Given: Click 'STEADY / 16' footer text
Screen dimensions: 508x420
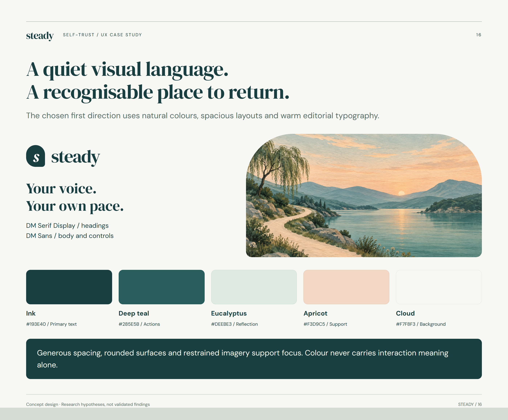Looking at the screenshot, I should point(470,404).
